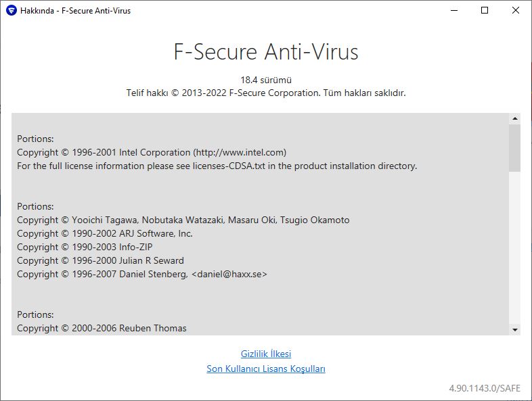The height and width of the screenshot is (401, 532).
Task: Click the license text scrollbar thumb
Action: point(514,148)
